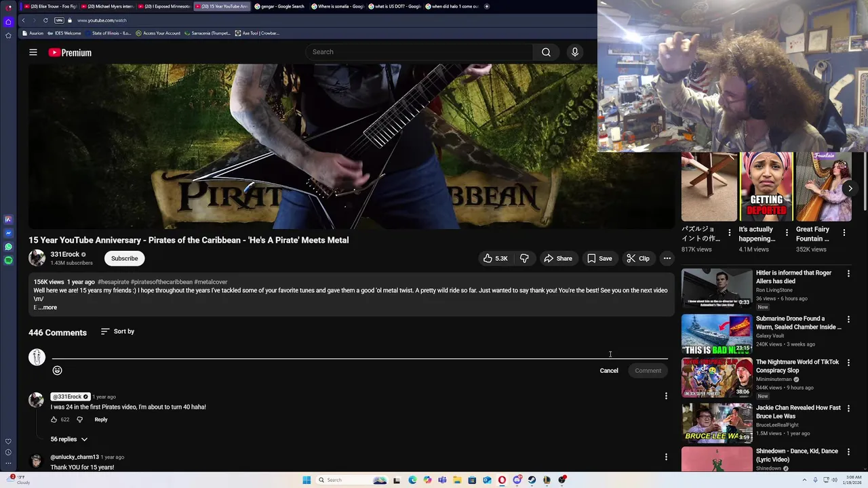Reply to the @331Erock comment
The height and width of the screenshot is (488, 868).
click(x=101, y=420)
